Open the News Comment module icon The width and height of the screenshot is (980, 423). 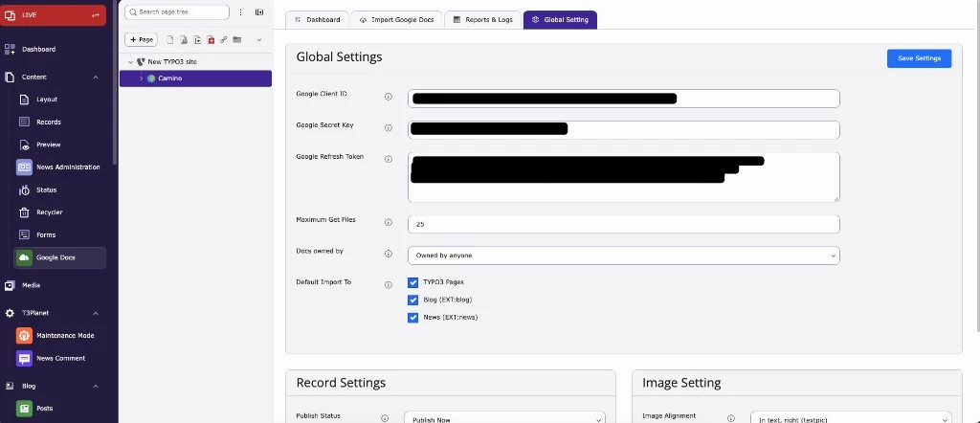(x=24, y=359)
